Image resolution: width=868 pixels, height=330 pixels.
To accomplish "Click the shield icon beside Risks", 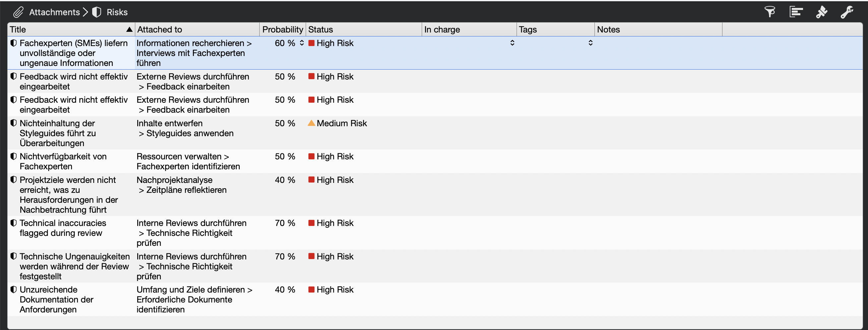I will coord(97,13).
